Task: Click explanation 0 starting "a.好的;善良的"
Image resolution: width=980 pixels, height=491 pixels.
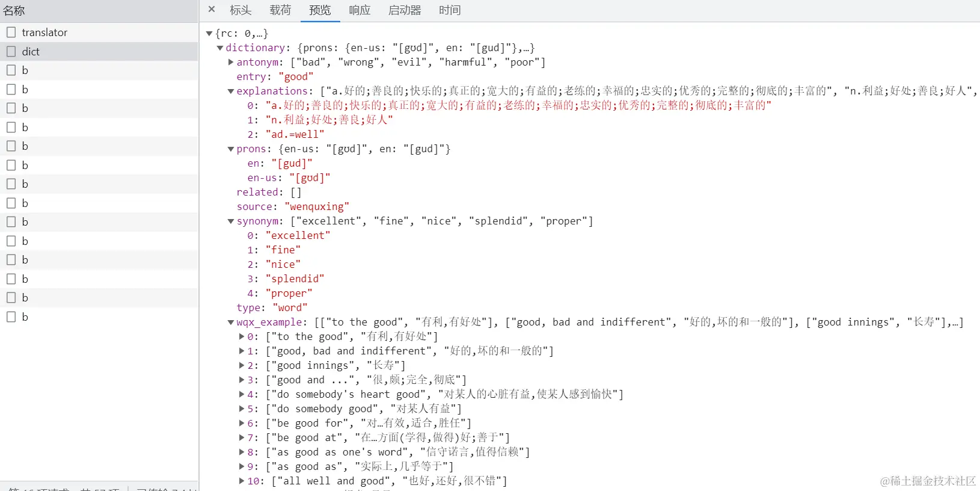Action: [x=519, y=106]
